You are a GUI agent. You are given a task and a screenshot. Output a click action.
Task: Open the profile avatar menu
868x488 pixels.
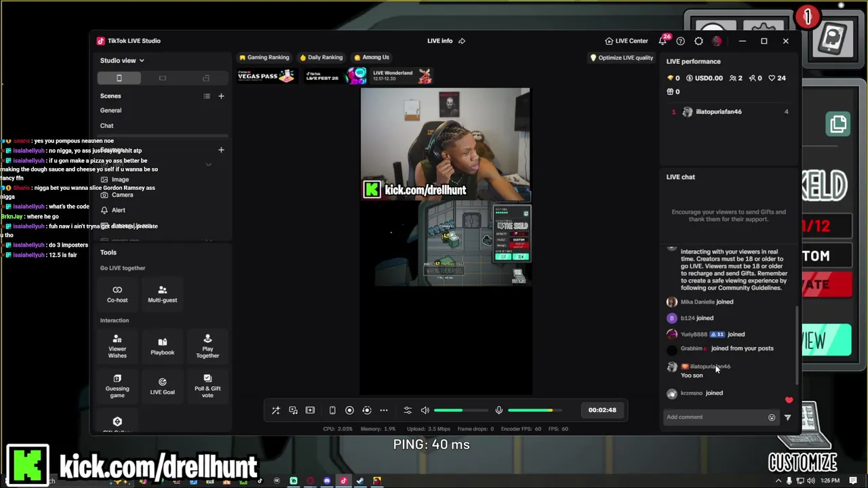[717, 41]
